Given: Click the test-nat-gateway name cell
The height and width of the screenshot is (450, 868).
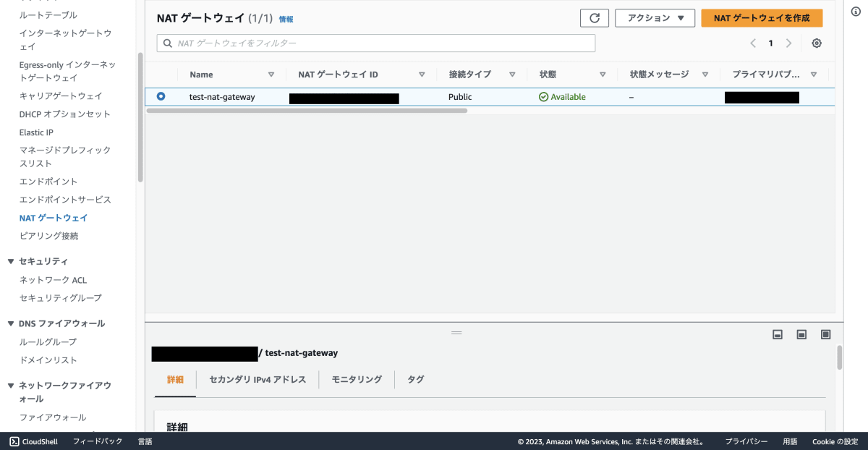Looking at the screenshot, I should [222, 97].
